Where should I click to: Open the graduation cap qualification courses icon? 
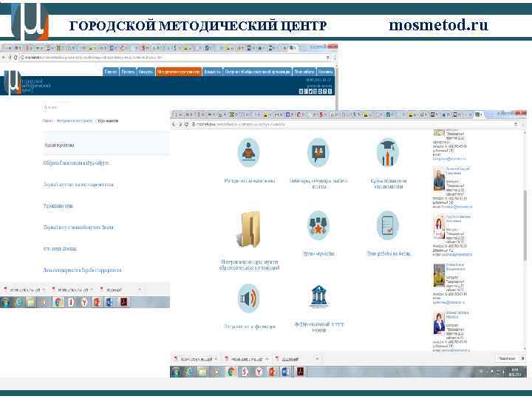click(x=388, y=153)
